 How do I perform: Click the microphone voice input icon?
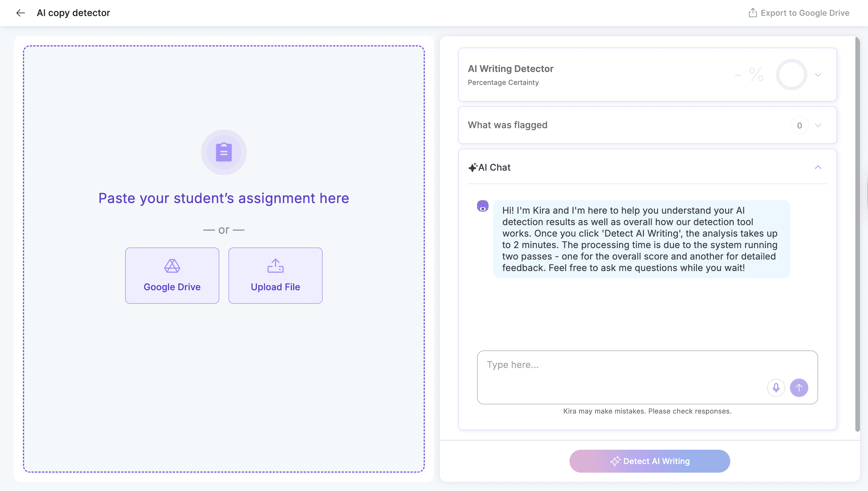(x=776, y=388)
